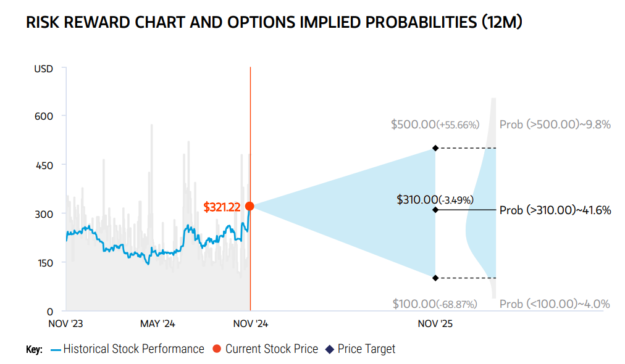625x364 pixels.
Task: Click the orange current stock price dot
Action: click(250, 206)
